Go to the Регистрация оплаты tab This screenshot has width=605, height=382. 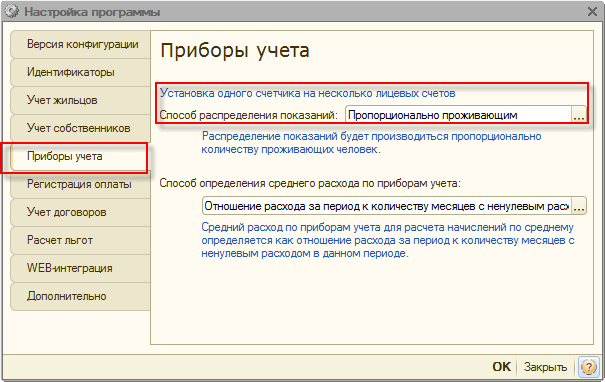(x=80, y=184)
